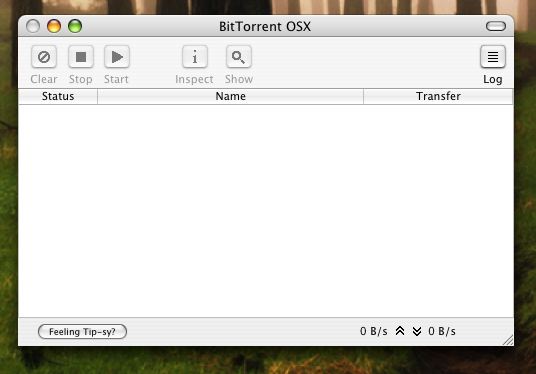Zoom the window with green button
The height and width of the screenshot is (374, 536).
[75, 26]
